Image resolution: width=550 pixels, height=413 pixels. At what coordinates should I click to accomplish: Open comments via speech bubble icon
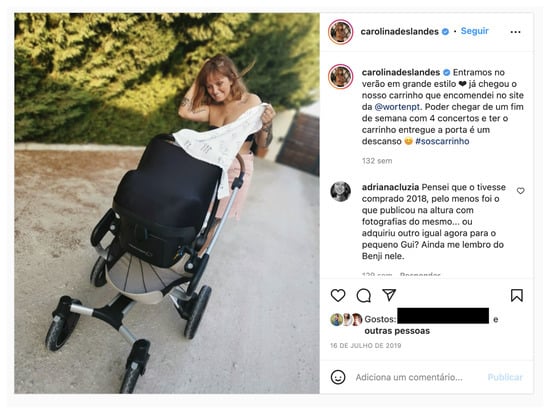[x=363, y=295]
